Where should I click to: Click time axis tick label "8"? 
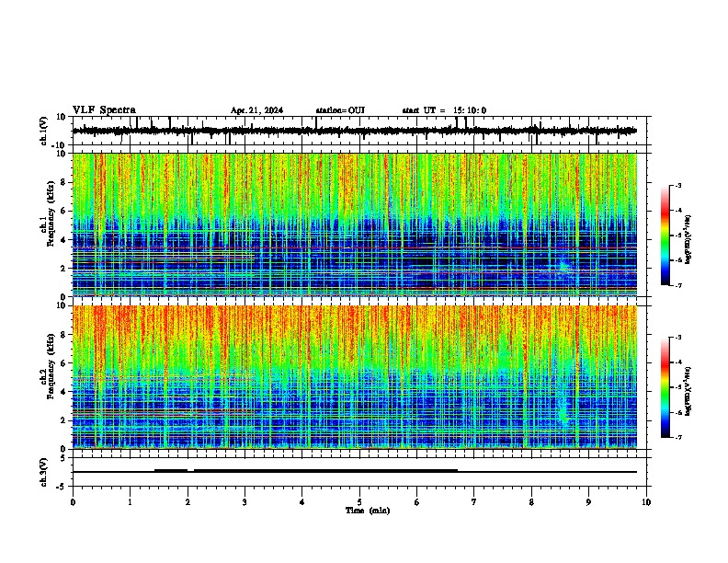click(531, 502)
